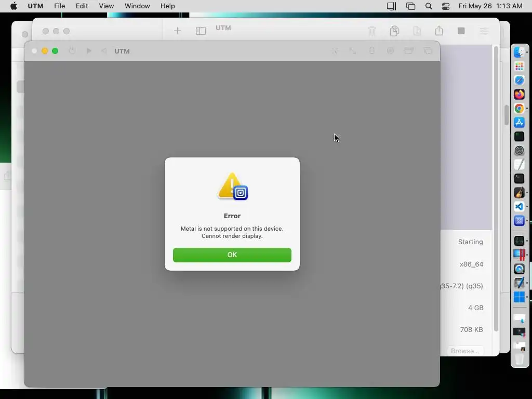This screenshot has width=532, height=399.
Task: Open the Edit menu
Action: coord(82,6)
